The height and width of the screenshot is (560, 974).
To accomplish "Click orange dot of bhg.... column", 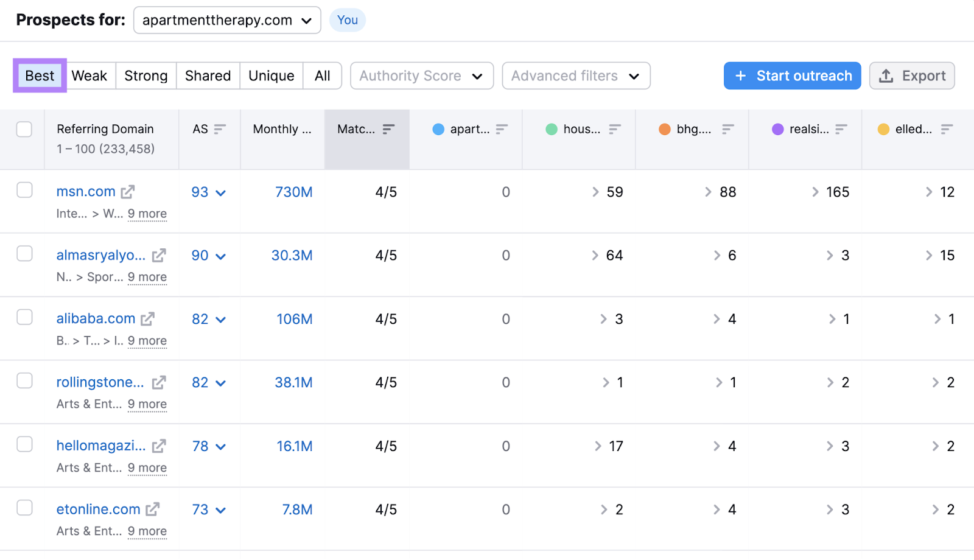I will pyautogui.click(x=665, y=129).
